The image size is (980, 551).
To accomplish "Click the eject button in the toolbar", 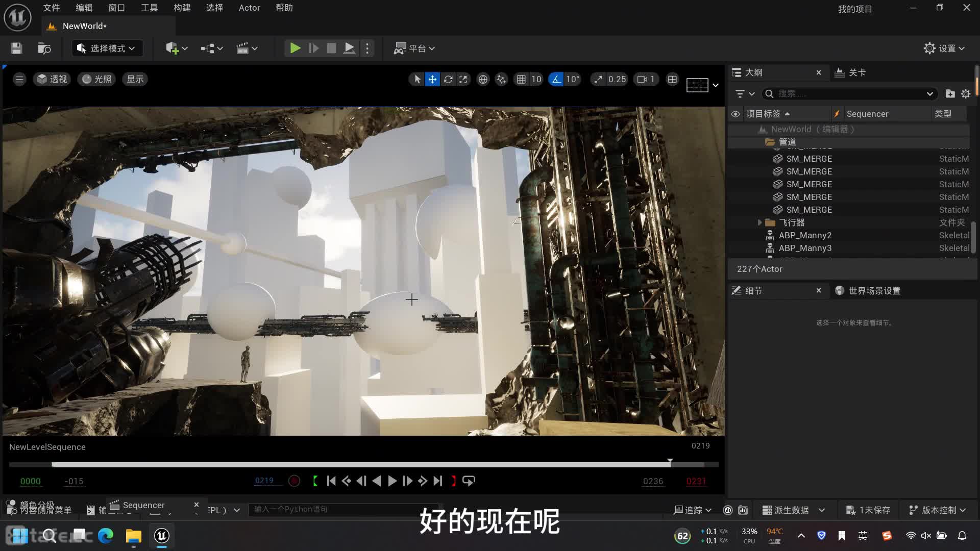I will (349, 48).
